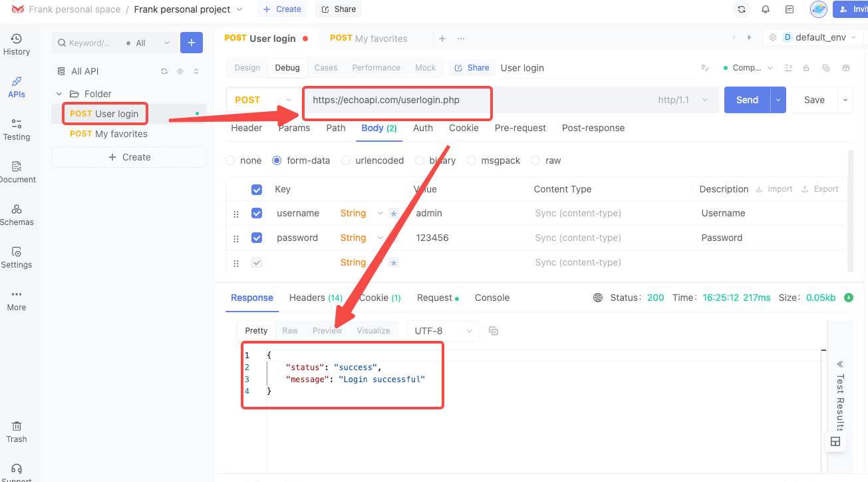Select the none body type radio
The width and height of the screenshot is (868, 482).
230,160
